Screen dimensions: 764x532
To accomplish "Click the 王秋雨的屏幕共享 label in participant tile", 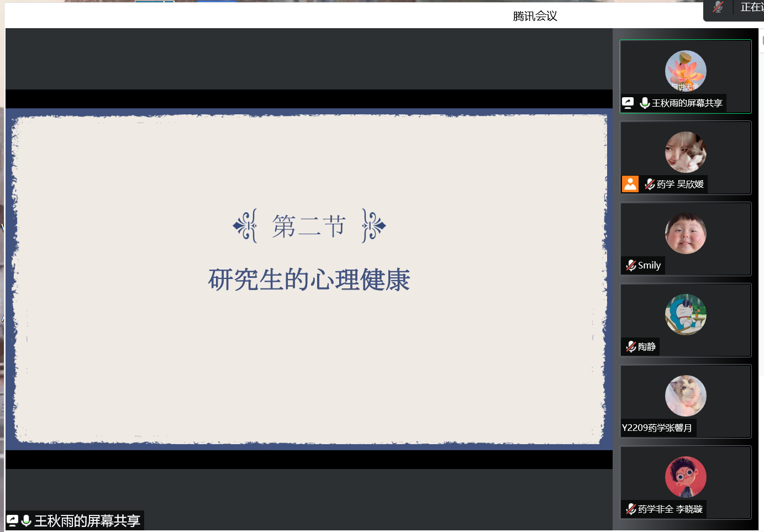I will point(687,103).
